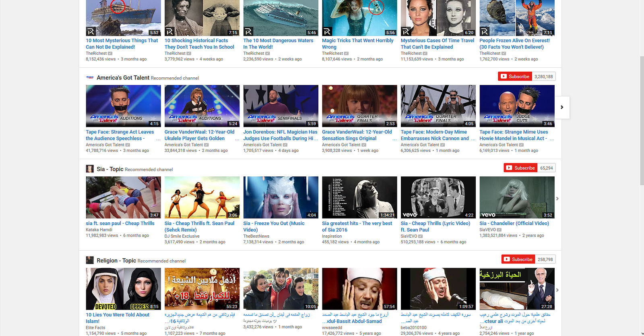Viewport: 644px width, 336px height.
Task: Open '10 Most Mysterious Things' video title
Action: tap(122, 44)
